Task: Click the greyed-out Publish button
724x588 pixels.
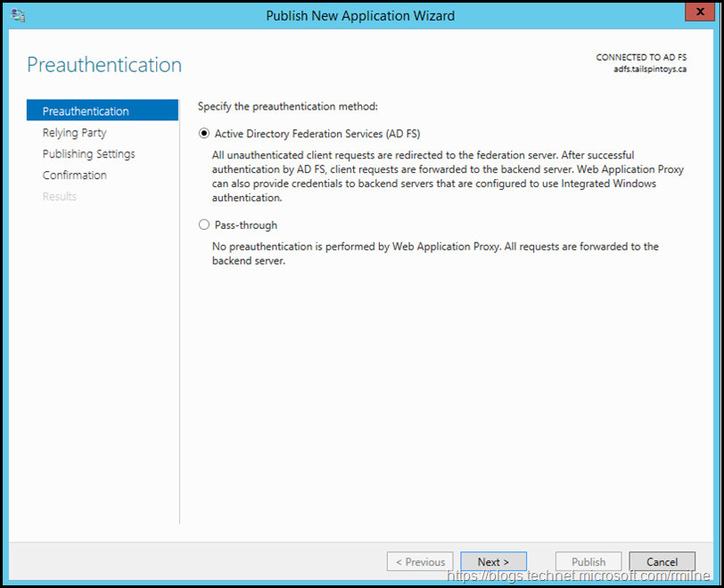Action: point(588,562)
